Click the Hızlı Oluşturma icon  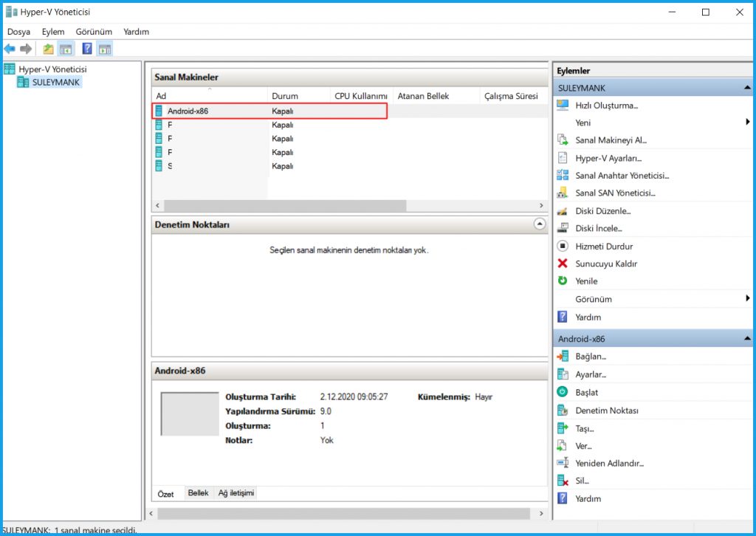(562, 105)
